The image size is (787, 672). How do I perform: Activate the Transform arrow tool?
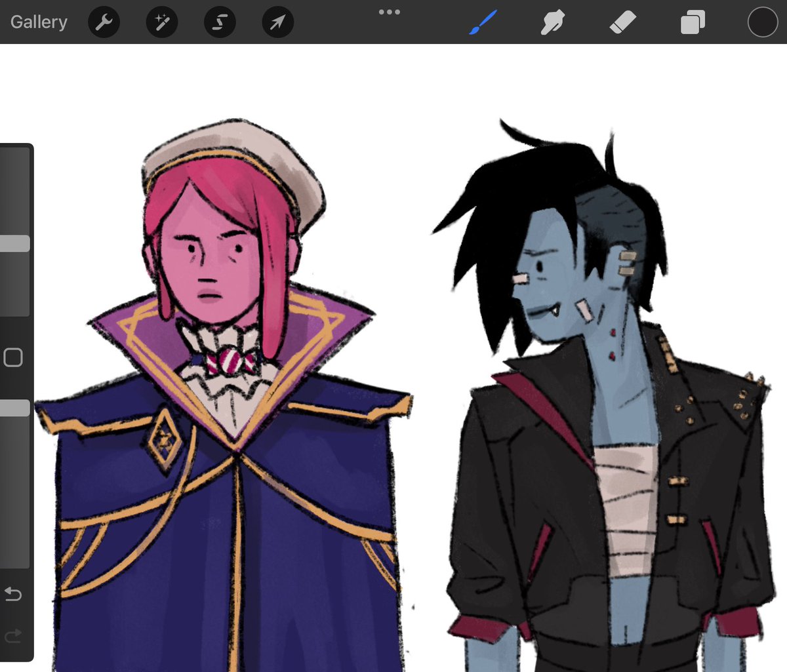pyautogui.click(x=277, y=23)
